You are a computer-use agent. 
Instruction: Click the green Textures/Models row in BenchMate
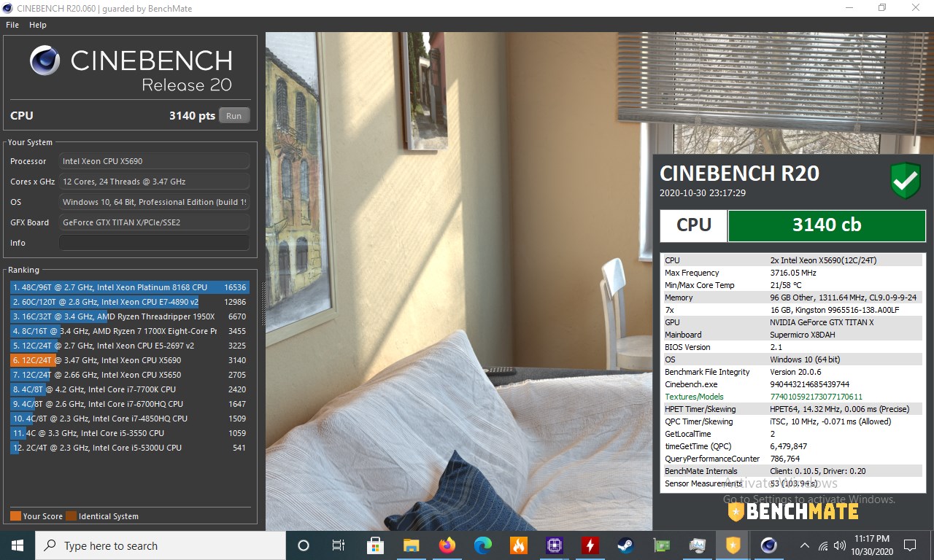[792, 397]
